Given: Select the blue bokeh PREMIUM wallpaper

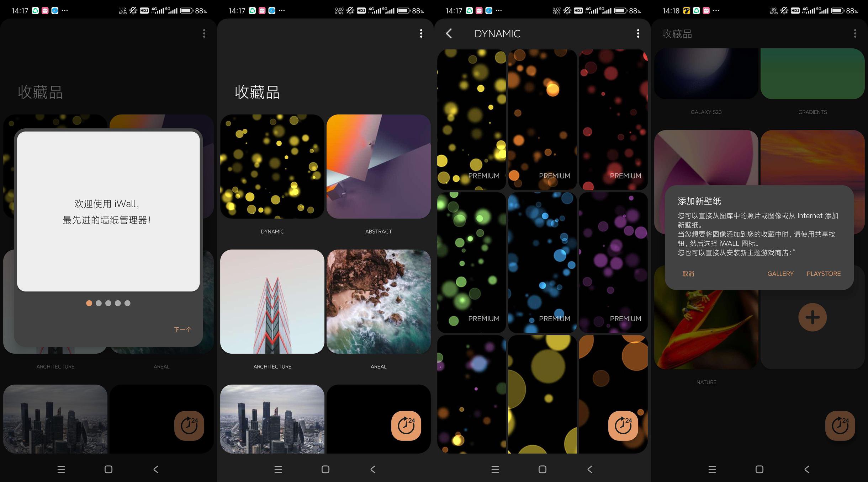Looking at the screenshot, I should pos(542,262).
